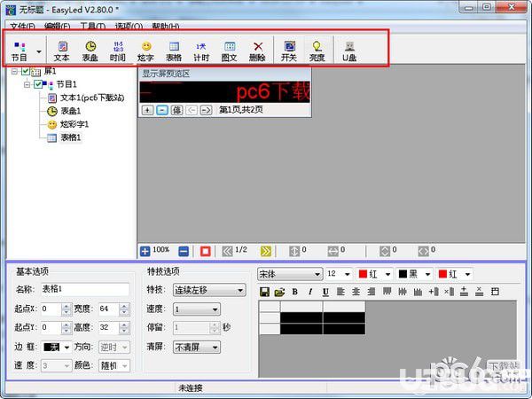This screenshot has height=399, width=532.
Task: Insert a 表盘 clock dial
Action: coord(90,51)
